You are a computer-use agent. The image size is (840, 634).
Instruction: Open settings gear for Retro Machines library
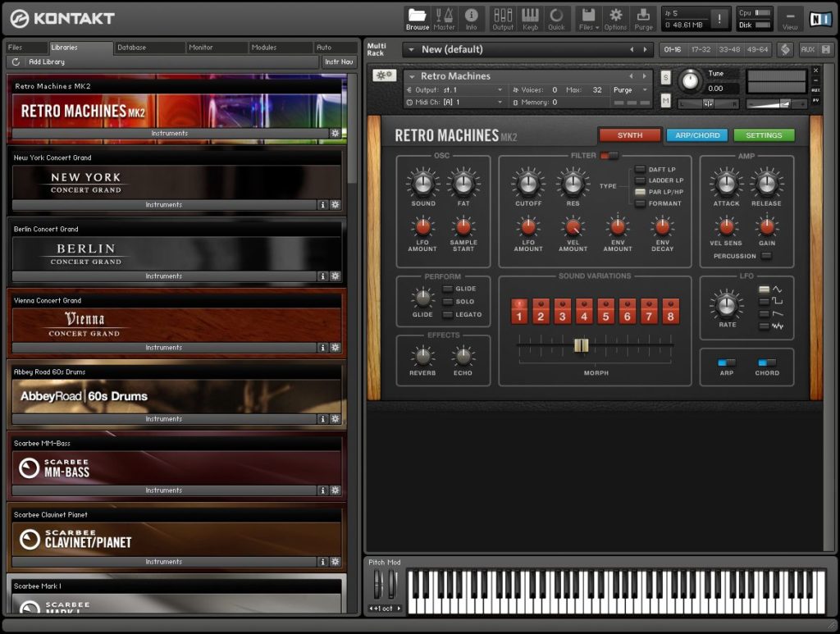click(335, 133)
